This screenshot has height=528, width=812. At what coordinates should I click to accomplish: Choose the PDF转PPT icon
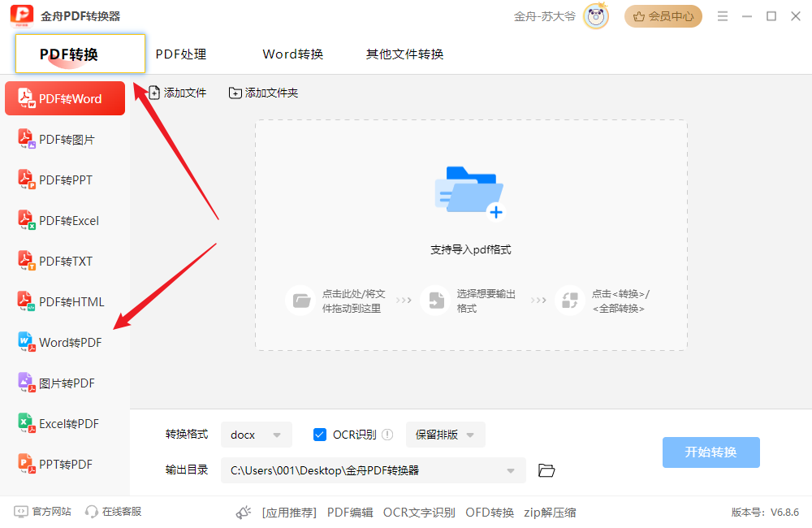pyautogui.click(x=27, y=180)
